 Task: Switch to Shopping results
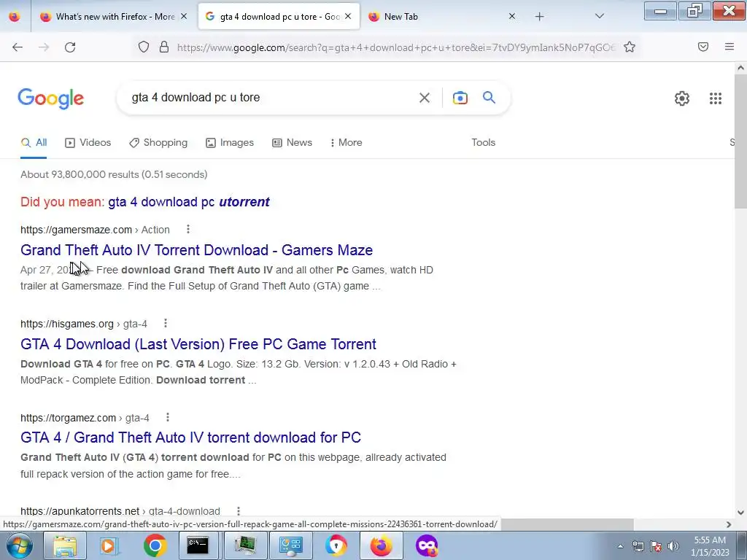[158, 142]
